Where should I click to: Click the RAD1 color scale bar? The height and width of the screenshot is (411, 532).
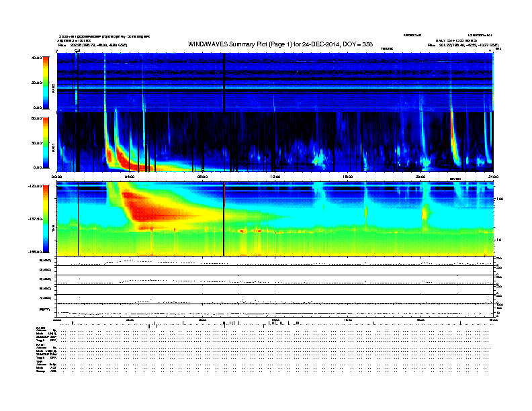pos(46,143)
